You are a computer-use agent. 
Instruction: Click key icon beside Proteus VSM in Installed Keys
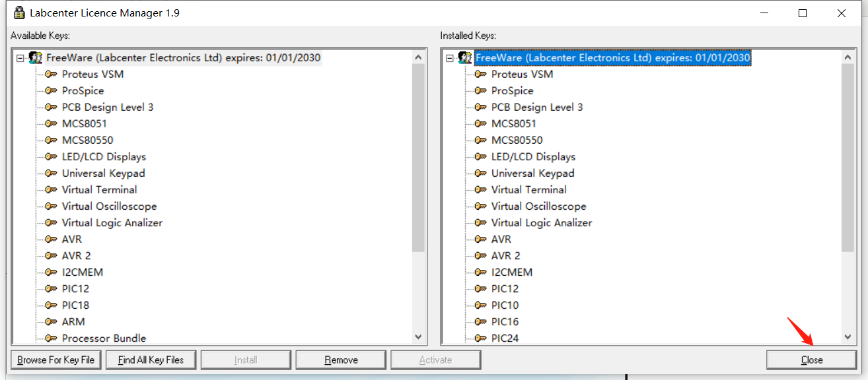click(x=480, y=74)
